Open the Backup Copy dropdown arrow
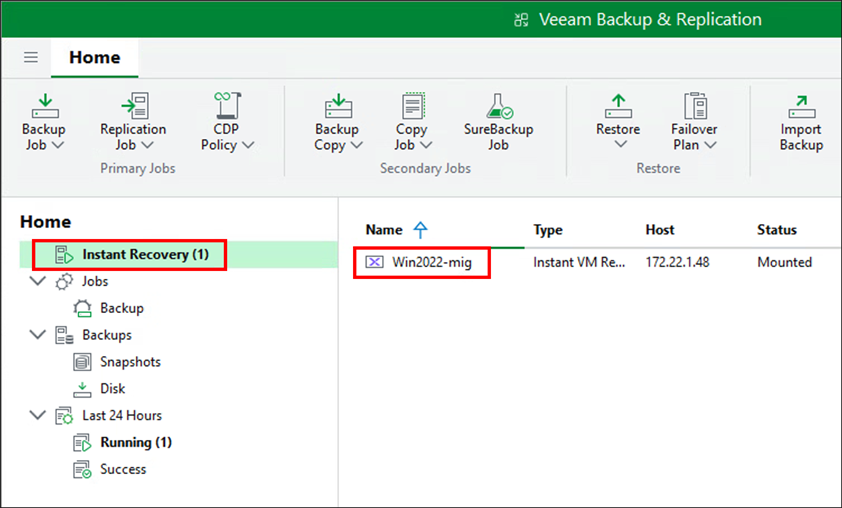This screenshot has width=842, height=508. [357, 145]
